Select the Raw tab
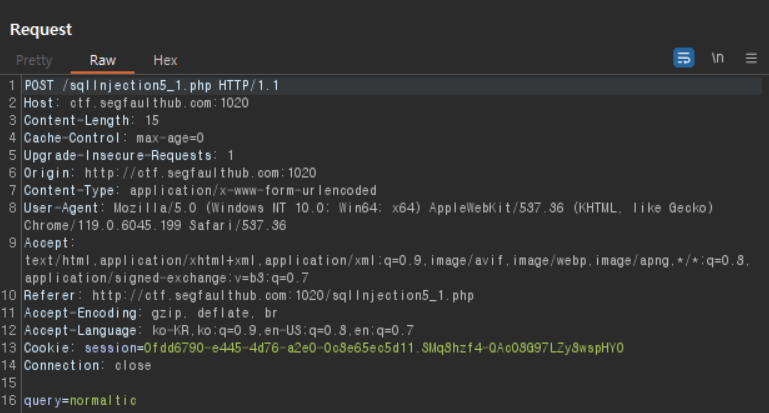The height and width of the screenshot is (413, 769). click(x=103, y=60)
